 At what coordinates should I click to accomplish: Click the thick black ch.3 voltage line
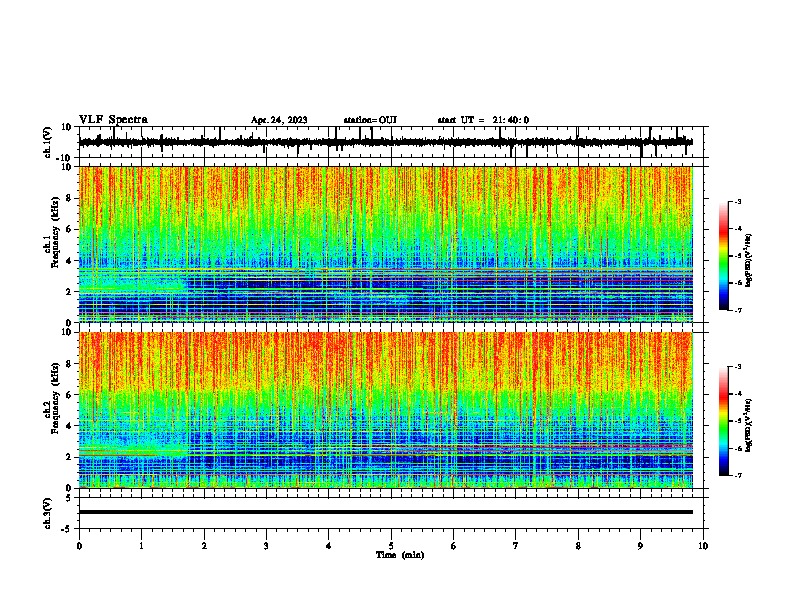pos(385,512)
